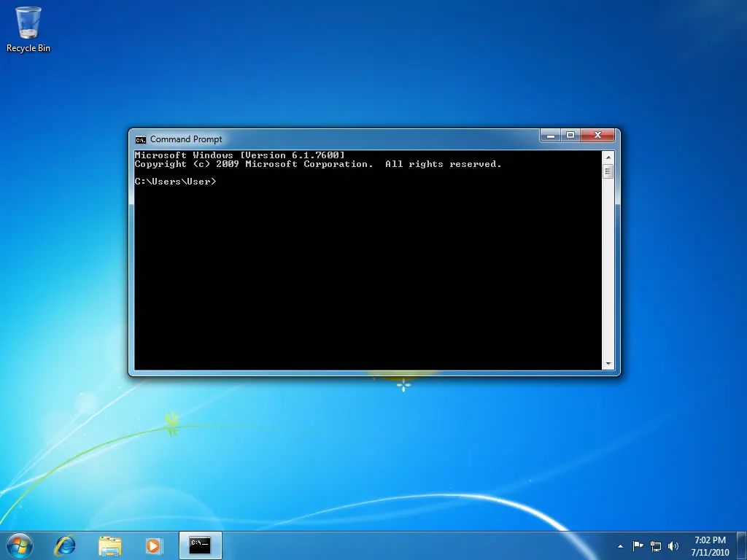Open Command Prompt title bar system icon
Screen dimensions: 747x560
[141, 139]
